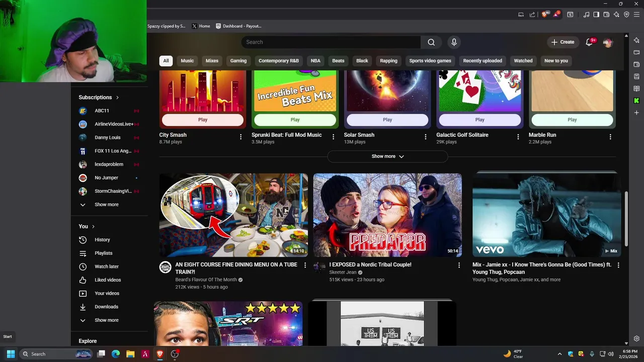The width and height of the screenshot is (644, 362).
Task: Click green Kick icon in Brave sidebar
Action: [636, 101]
